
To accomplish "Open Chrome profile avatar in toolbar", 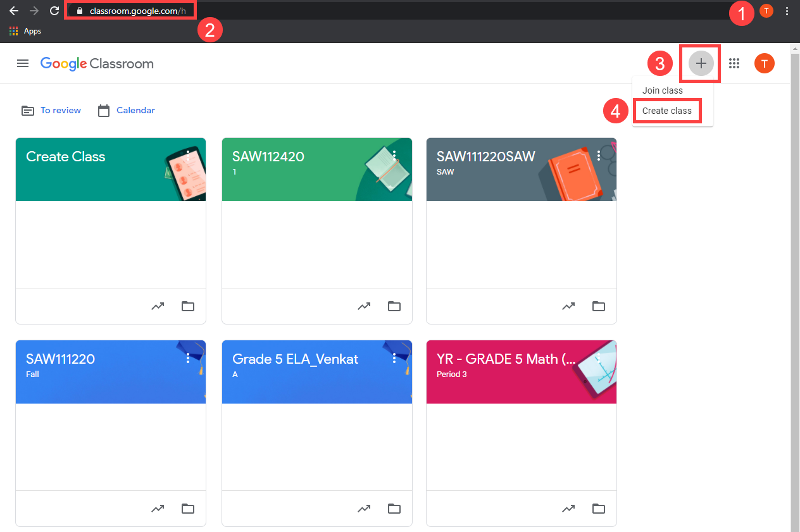I will point(766,11).
